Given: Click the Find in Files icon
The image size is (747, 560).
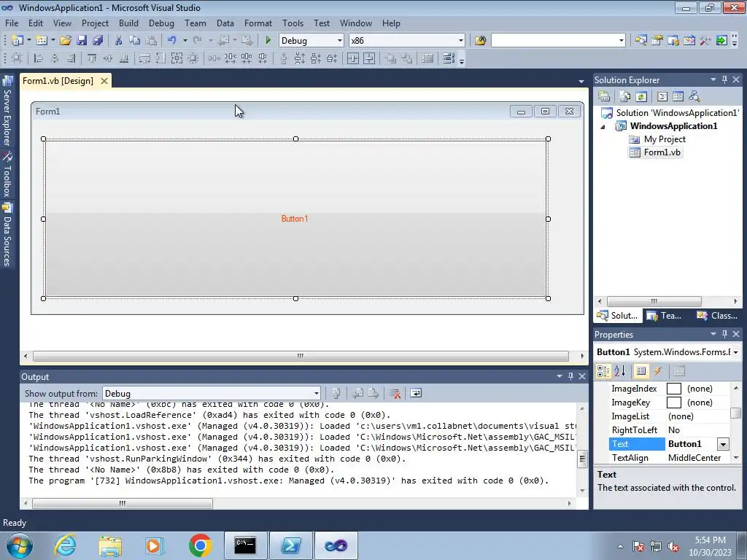Looking at the screenshot, I should pyautogui.click(x=480, y=41).
